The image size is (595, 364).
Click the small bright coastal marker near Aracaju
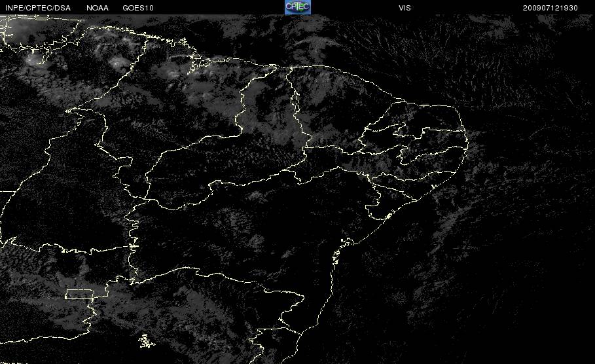click(388, 216)
